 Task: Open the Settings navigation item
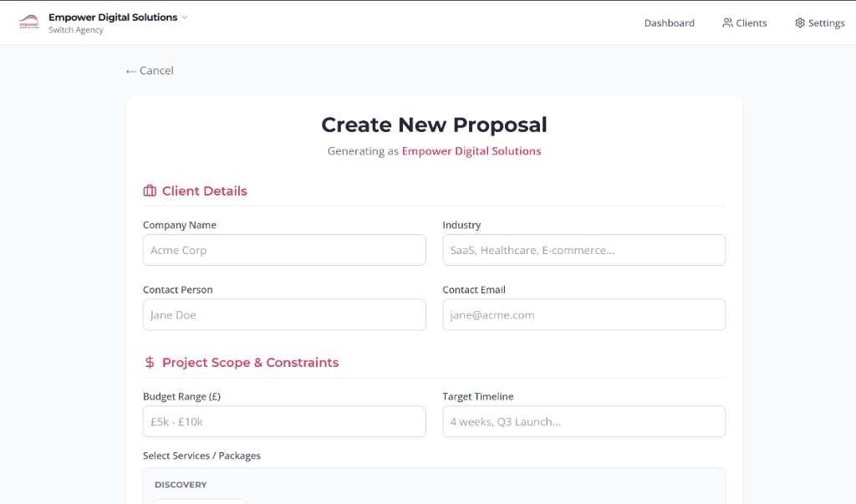[826, 23]
